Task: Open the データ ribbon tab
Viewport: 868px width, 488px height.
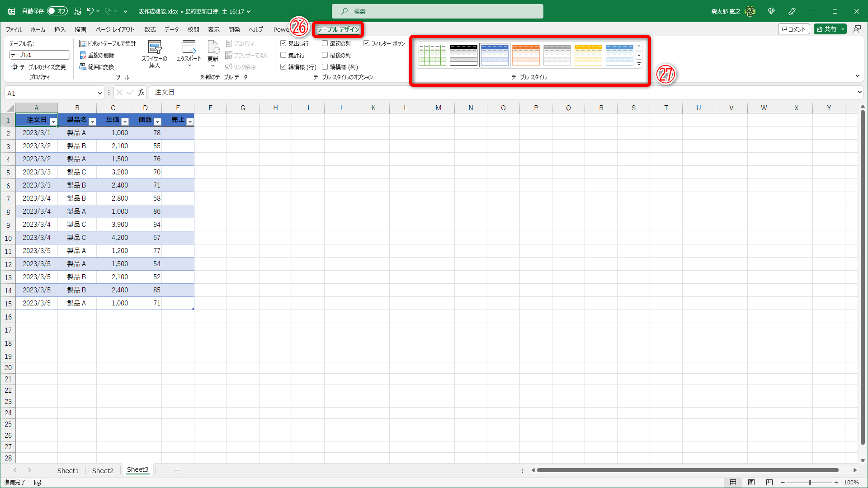Action: tap(171, 29)
